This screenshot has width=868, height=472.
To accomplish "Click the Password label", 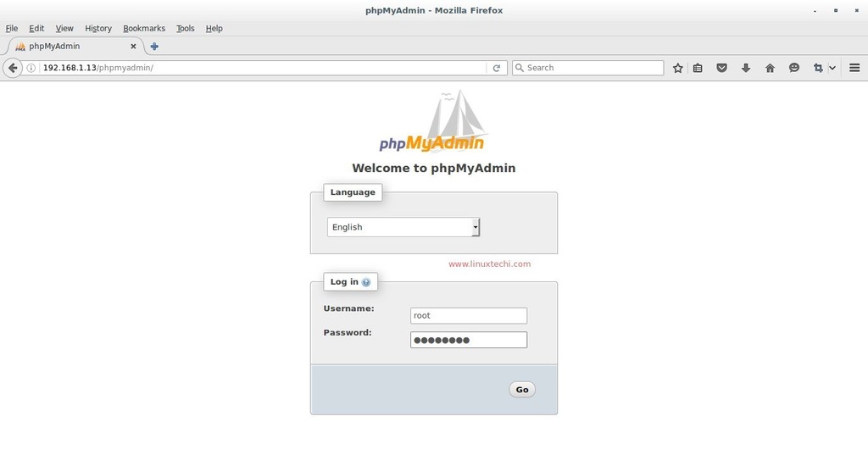I will [348, 333].
